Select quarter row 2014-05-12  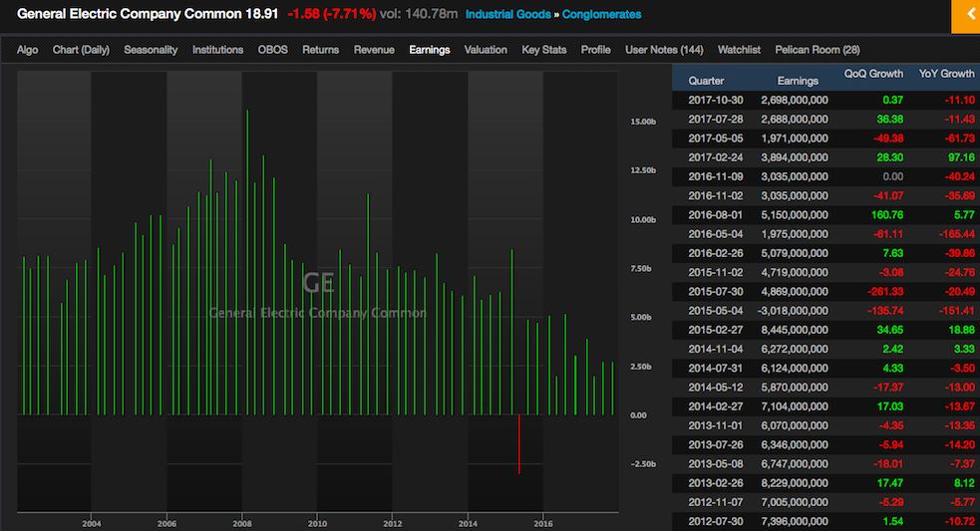click(x=825, y=388)
